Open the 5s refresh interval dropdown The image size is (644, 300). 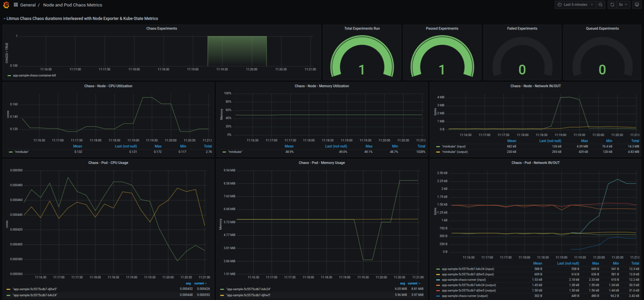tap(623, 5)
